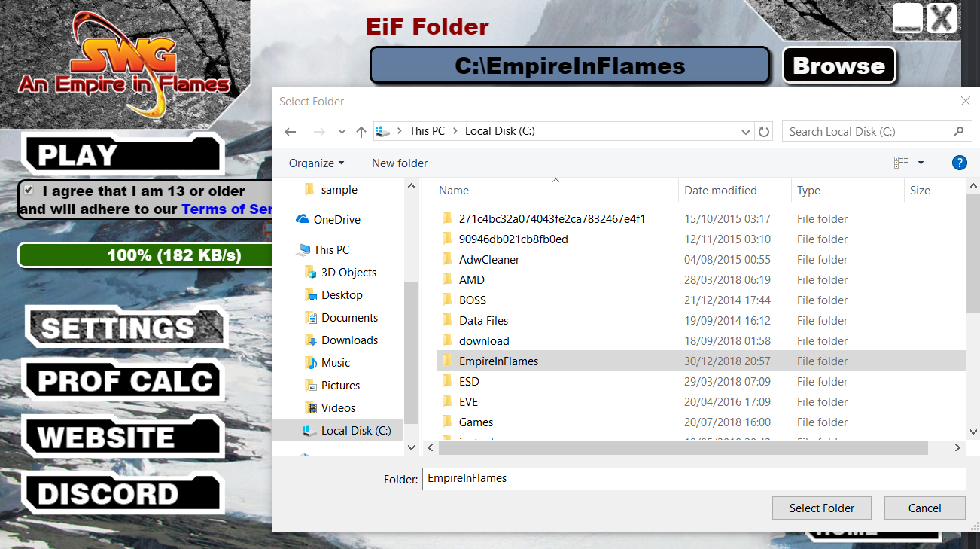Select Local Disk (C:) in navigation pane
The width and height of the screenshot is (980, 549).
pos(337,431)
